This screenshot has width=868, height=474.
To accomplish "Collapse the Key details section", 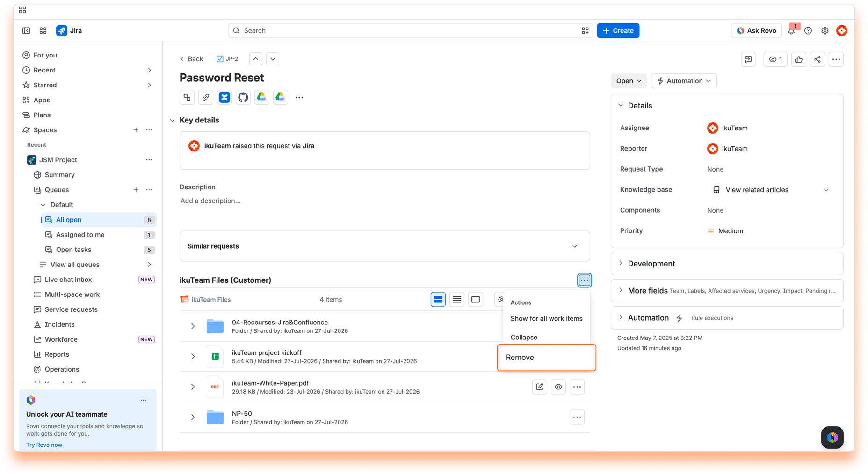I will [172, 120].
